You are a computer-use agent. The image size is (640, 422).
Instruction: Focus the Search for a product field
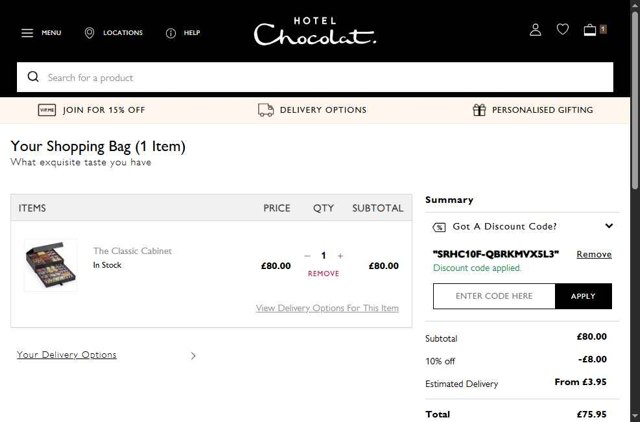point(315,77)
